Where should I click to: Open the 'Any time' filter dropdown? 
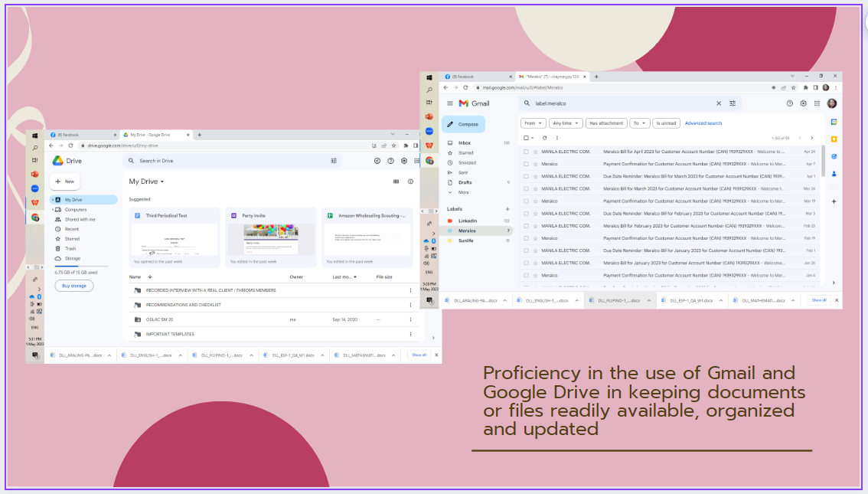coord(566,123)
